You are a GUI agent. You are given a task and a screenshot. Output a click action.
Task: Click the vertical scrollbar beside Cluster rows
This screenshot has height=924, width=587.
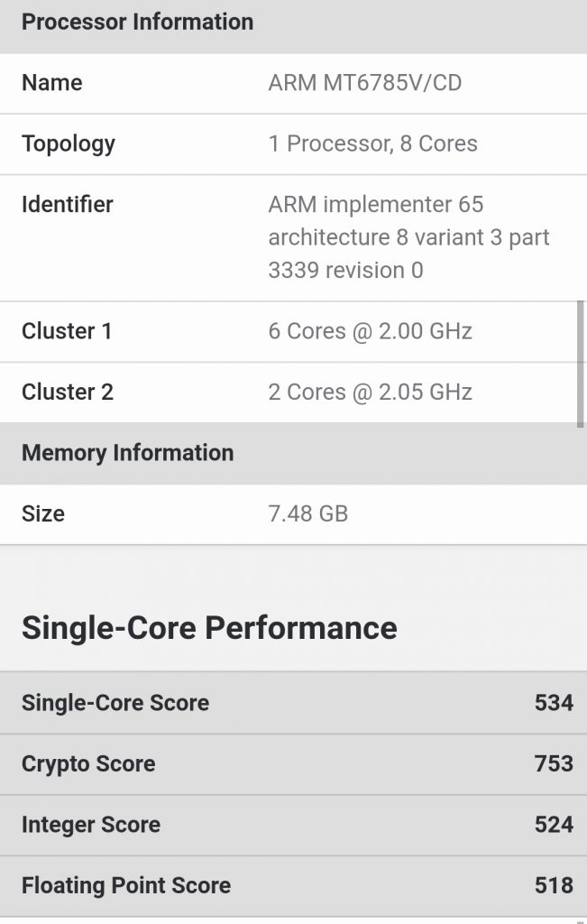pos(581,364)
